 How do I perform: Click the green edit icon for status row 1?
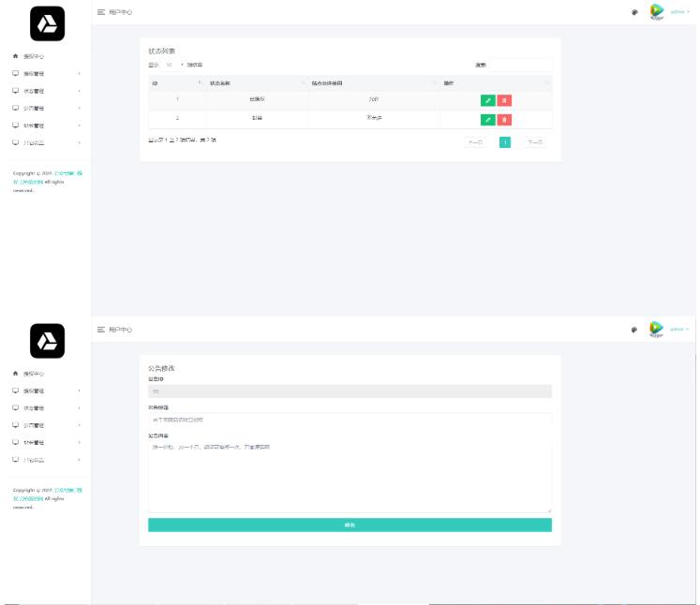(487, 100)
